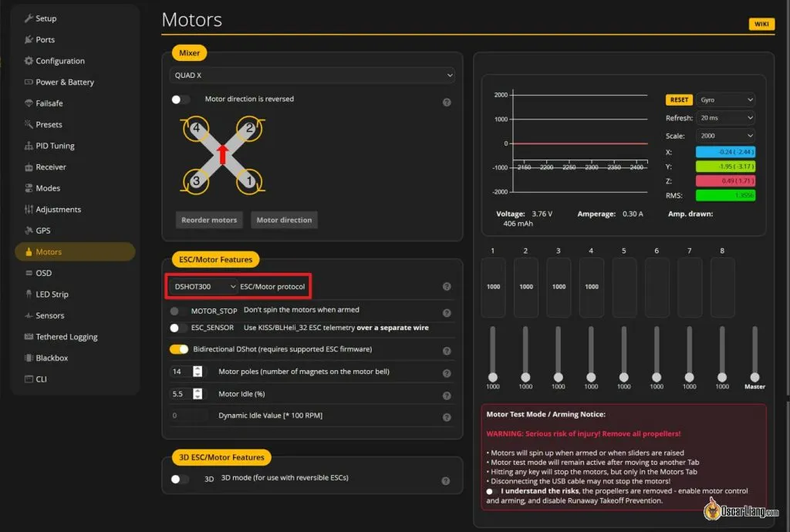Go to the Receiver tab
This screenshot has width=790, height=532.
pos(51,167)
